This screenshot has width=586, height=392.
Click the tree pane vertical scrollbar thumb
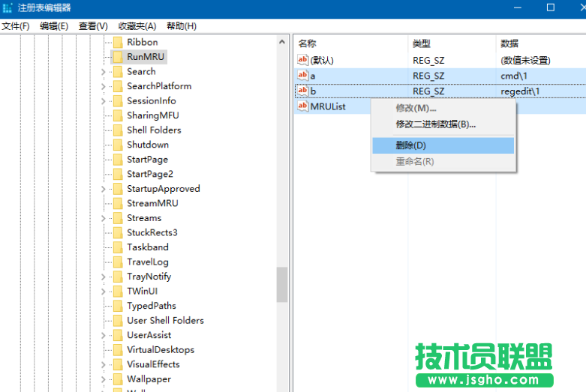pyautogui.click(x=282, y=285)
